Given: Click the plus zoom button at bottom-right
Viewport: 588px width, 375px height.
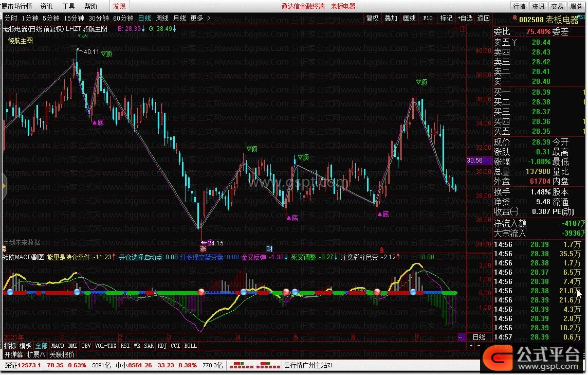Looking at the screenshot, I should (471, 346).
